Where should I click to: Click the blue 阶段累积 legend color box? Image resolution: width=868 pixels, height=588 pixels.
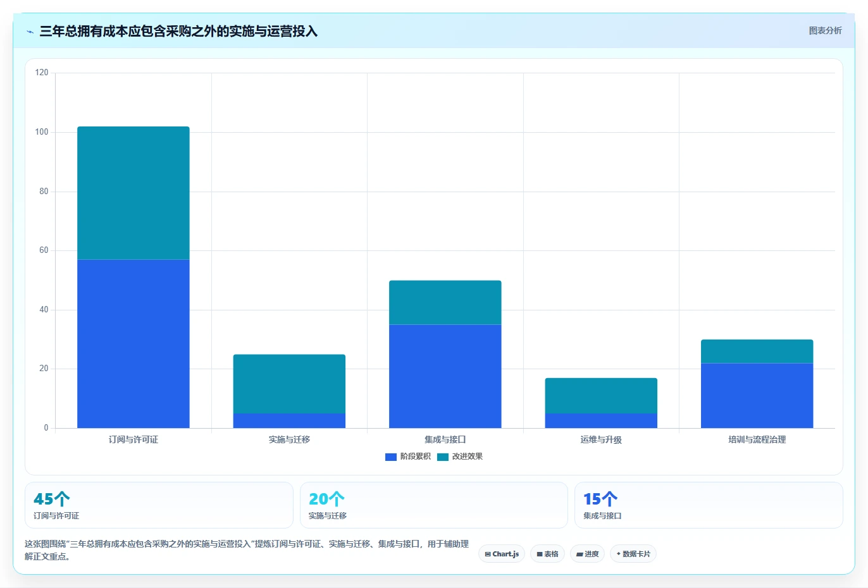click(x=390, y=456)
